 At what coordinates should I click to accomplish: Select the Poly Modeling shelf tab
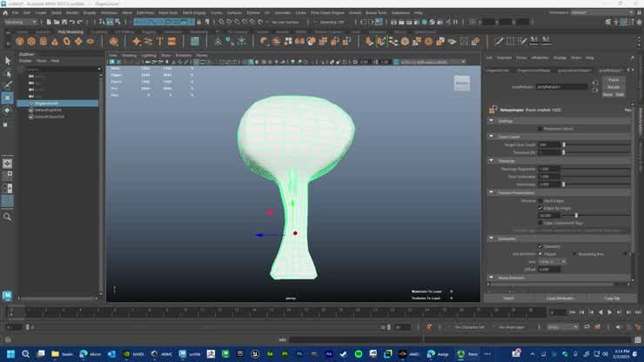click(x=70, y=31)
